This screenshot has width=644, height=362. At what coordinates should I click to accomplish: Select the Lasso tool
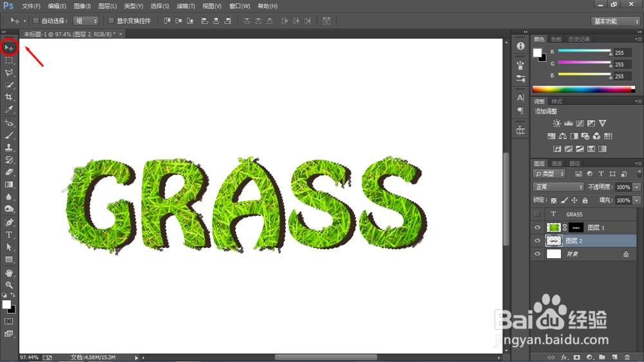tap(9, 73)
